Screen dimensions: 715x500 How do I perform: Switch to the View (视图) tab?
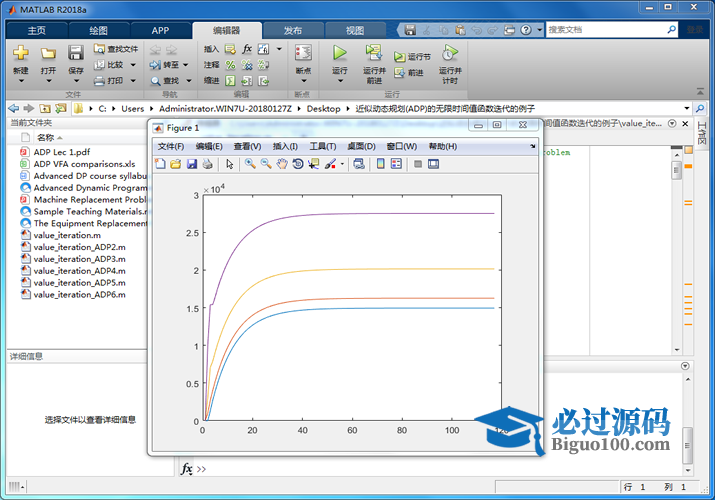(x=355, y=31)
